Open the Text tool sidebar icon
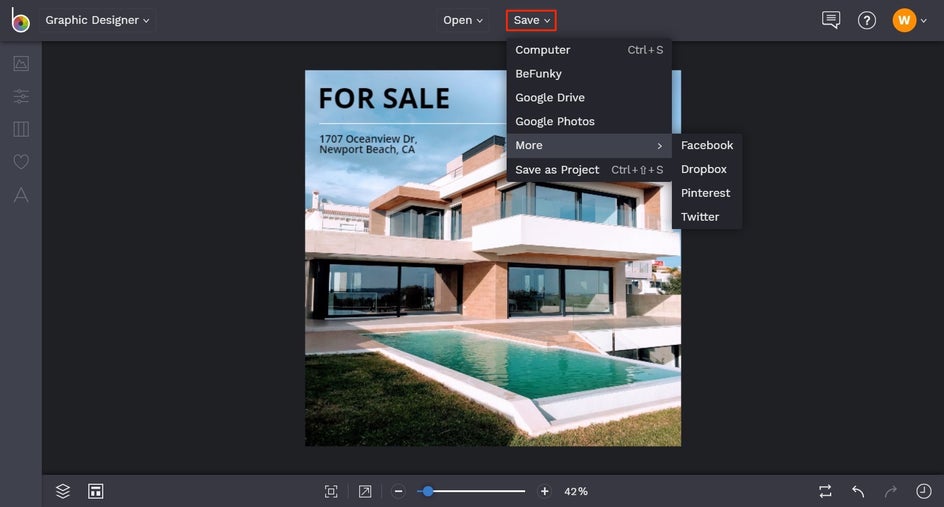 [x=21, y=194]
